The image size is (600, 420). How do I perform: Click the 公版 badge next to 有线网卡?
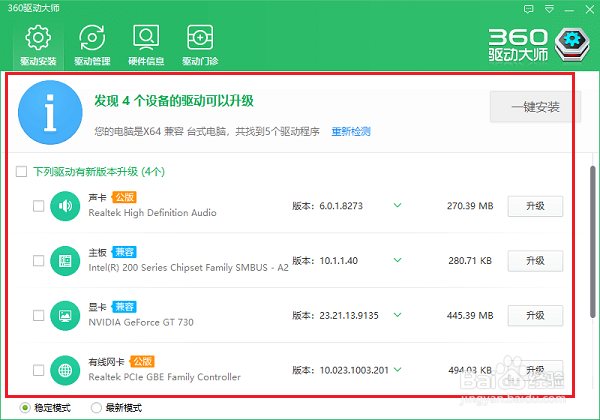142,361
